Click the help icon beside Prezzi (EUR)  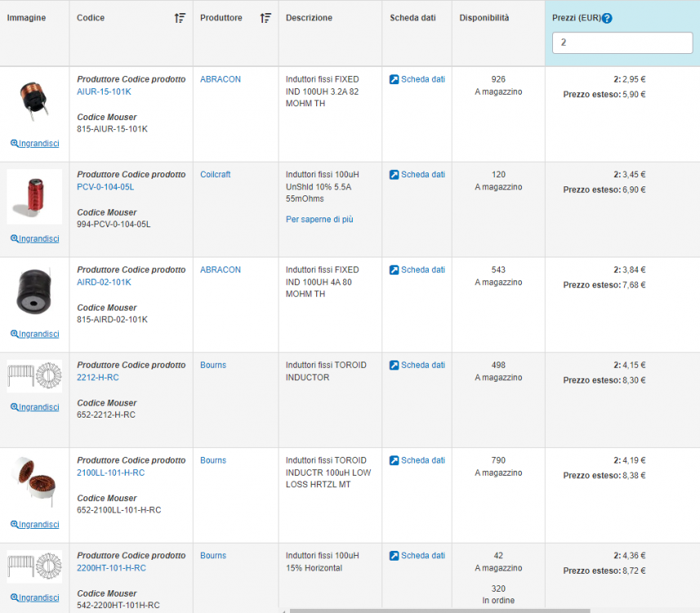point(607,19)
